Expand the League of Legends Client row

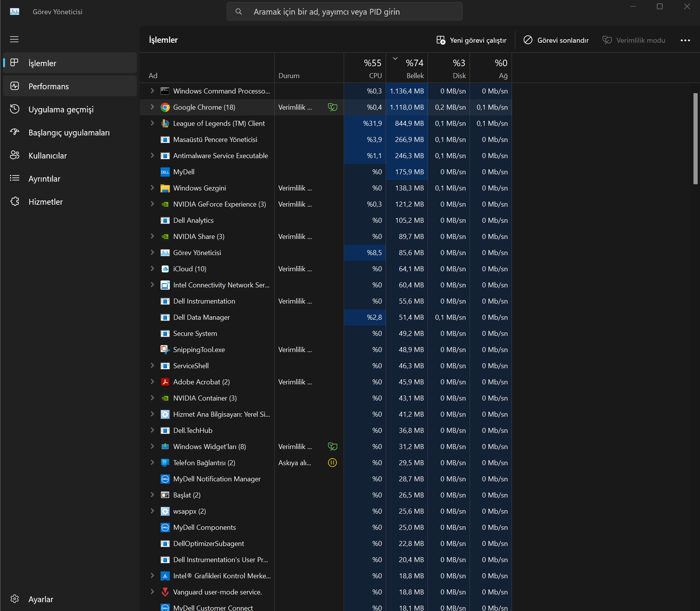(x=152, y=123)
